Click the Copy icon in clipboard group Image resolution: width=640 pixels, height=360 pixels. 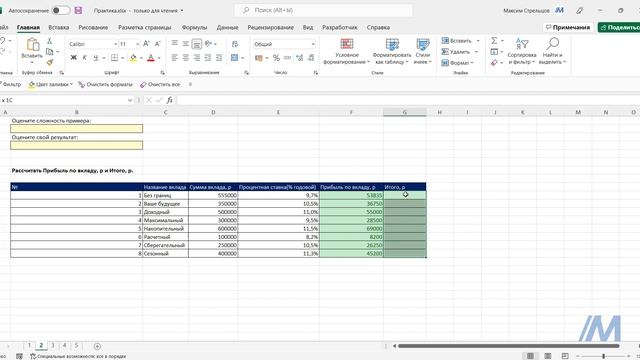(x=50, y=52)
